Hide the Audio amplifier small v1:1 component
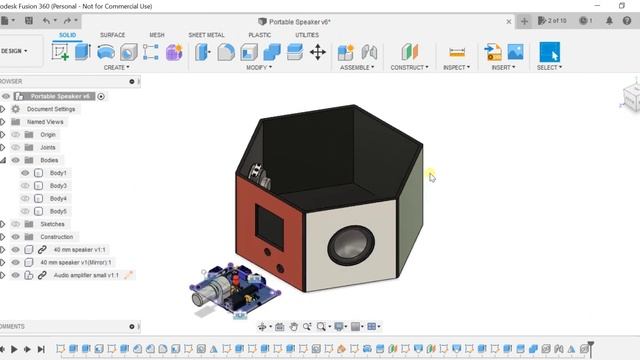Screen dimensions: 640x360 tap(16, 275)
